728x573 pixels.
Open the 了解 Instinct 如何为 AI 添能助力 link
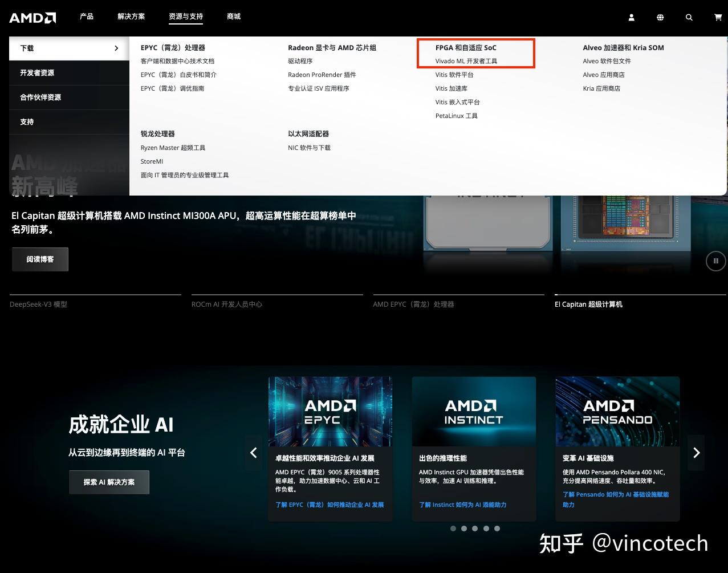click(x=462, y=505)
